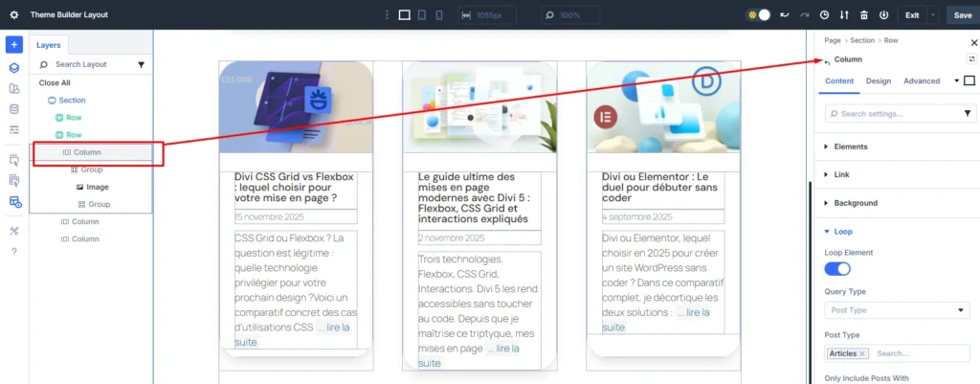Viewport: 980px width, 384px height.
Task: Click the panel options icon right of Column title
Action: pos(971,58)
